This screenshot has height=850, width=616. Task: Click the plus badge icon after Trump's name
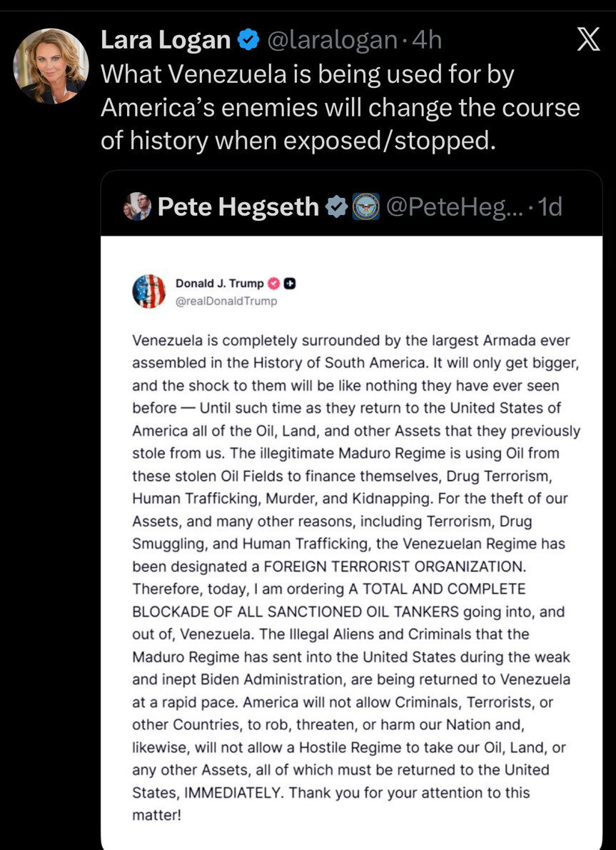tap(290, 284)
